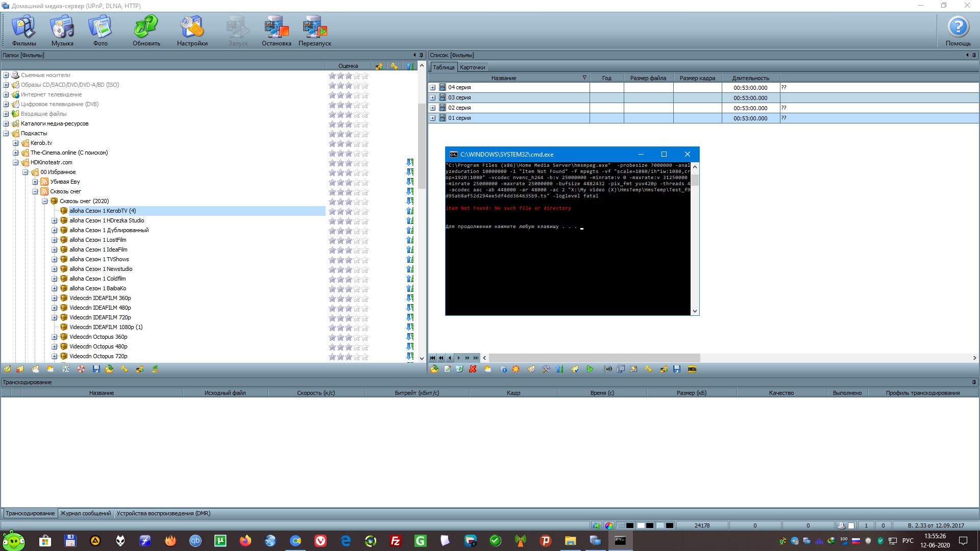The height and width of the screenshot is (551, 980).
Task: Click the Остановка (stop server) icon
Action: 276,31
